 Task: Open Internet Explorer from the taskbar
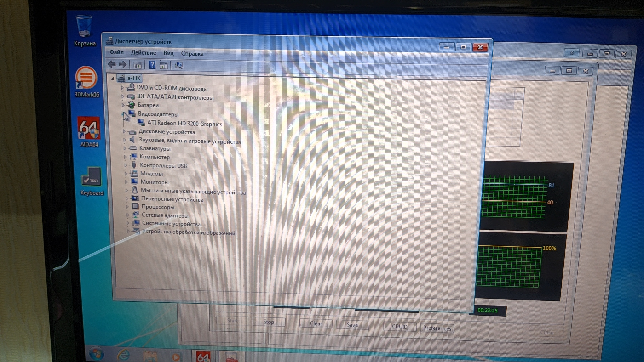(123, 355)
